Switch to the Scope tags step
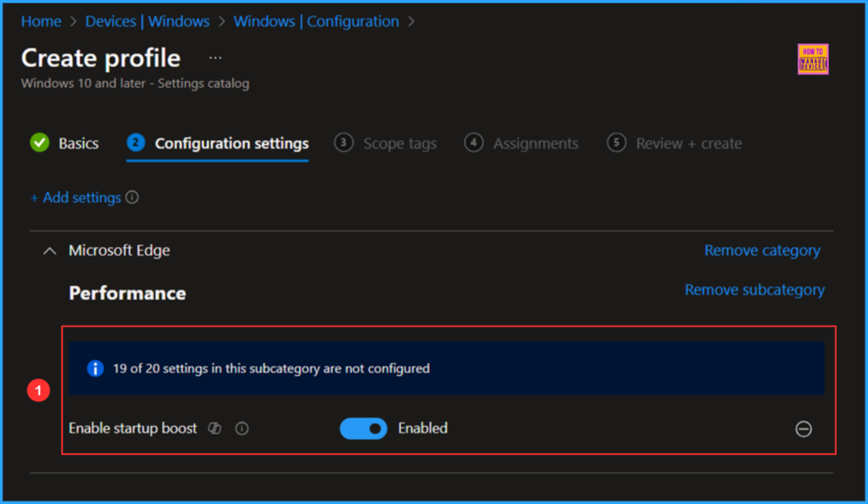 [386, 143]
